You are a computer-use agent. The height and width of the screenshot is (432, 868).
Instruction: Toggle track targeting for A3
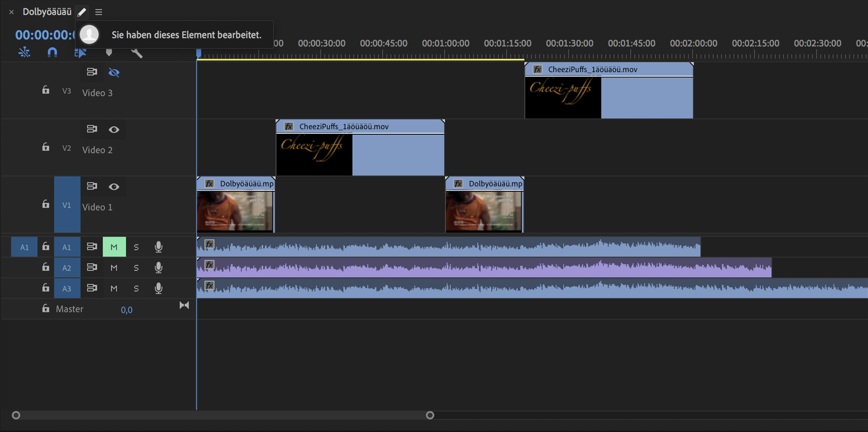[67, 288]
